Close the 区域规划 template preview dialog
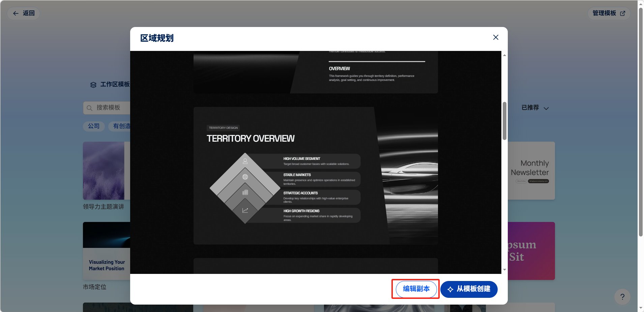644x312 pixels. [x=495, y=37]
